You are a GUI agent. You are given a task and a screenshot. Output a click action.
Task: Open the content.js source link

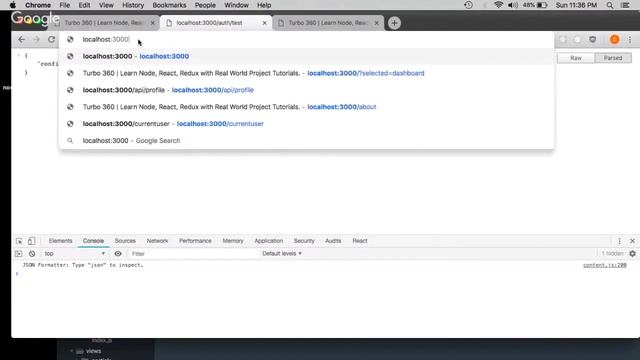point(604,265)
